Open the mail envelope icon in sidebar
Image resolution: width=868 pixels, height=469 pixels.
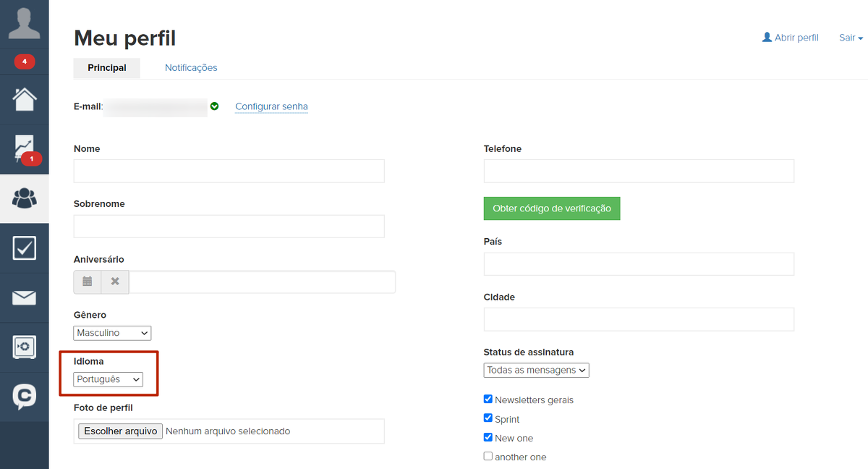point(24,297)
